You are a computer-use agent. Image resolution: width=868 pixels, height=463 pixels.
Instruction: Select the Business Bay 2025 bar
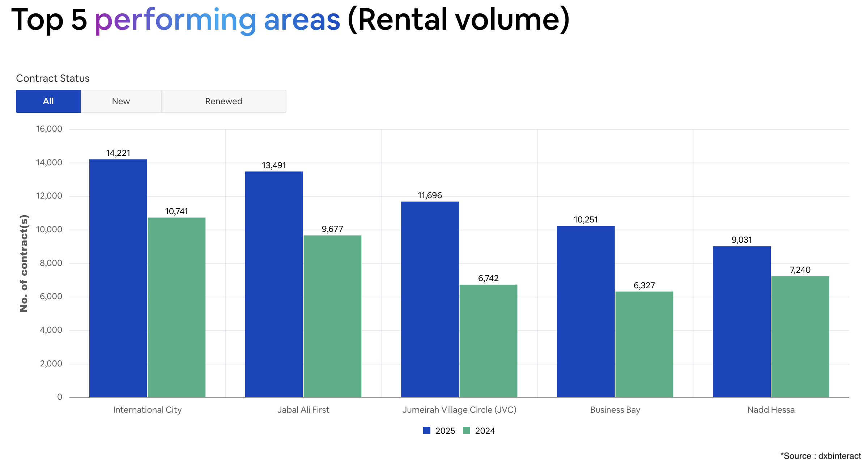point(586,311)
